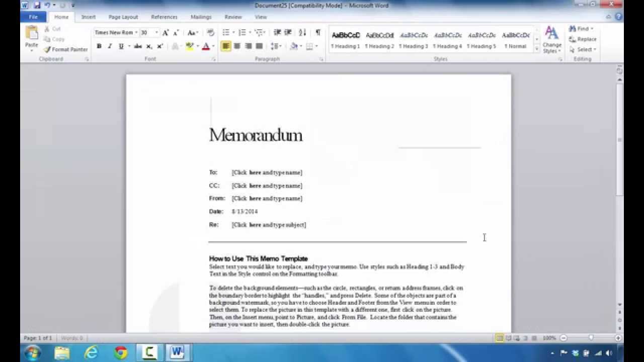The image size is (644, 362).
Task: Switch to the Insert tab
Action: click(x=89, y=17)
